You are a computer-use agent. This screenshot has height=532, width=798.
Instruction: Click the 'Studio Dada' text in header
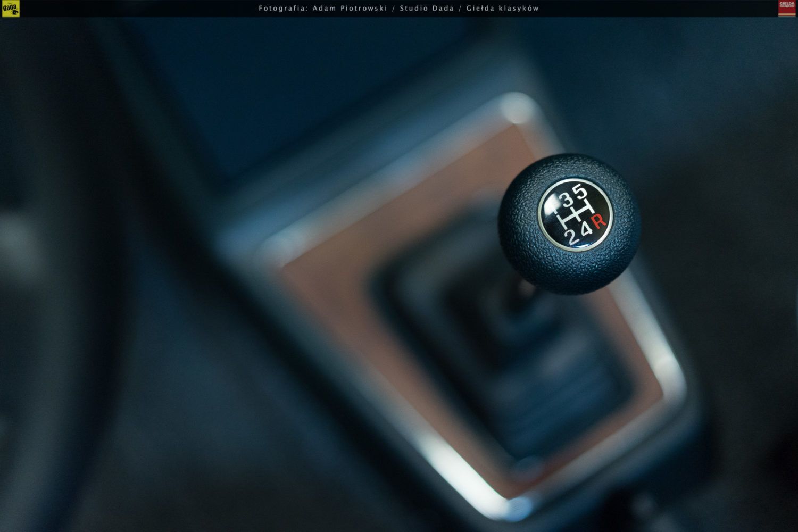[427, 8]
